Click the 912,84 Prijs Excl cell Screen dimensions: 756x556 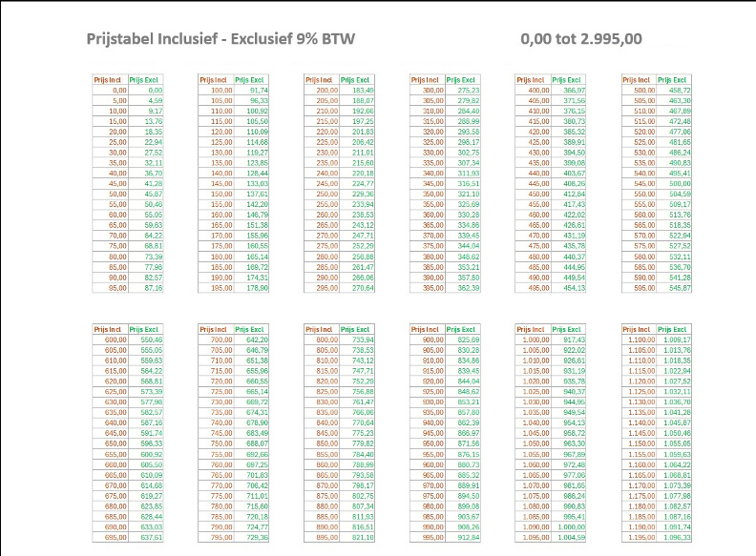click(x=463, y=537)
